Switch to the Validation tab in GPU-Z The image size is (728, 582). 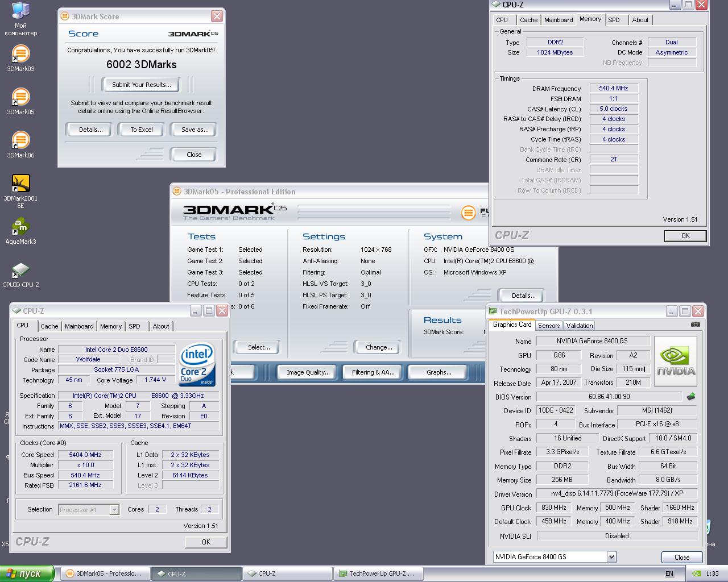(580, 326)
